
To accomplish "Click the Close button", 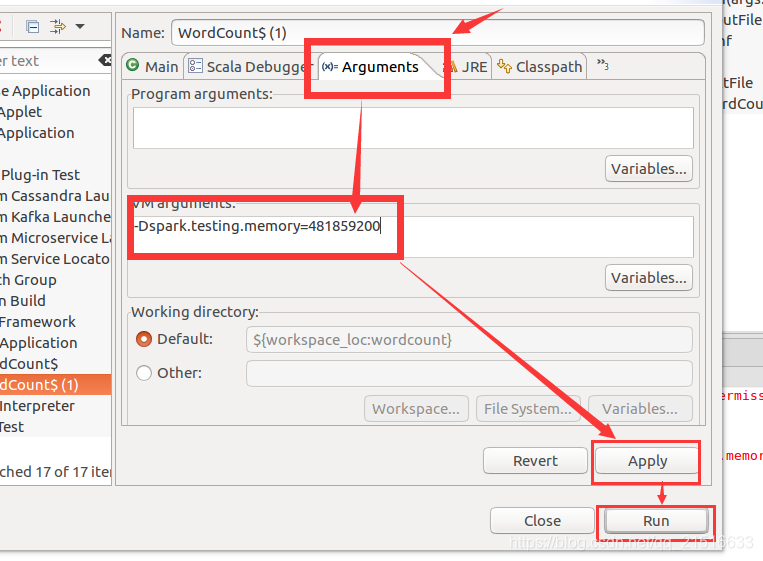I will 542,521.
